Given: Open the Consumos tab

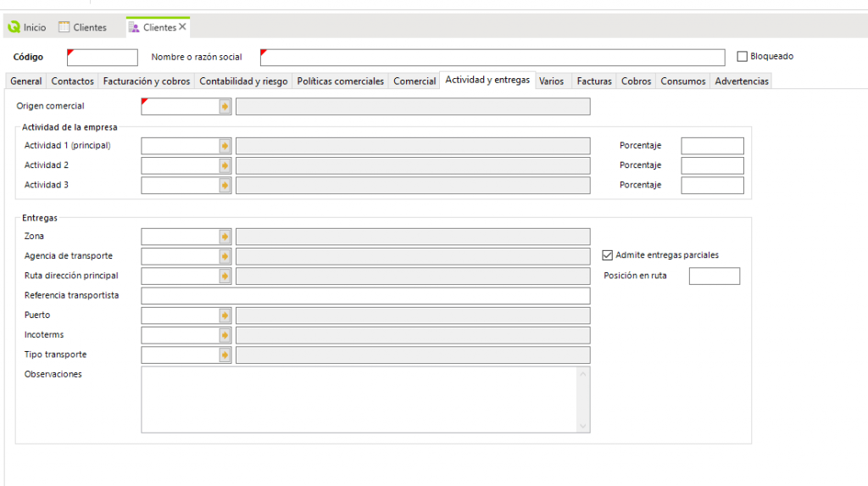Looking at the screenshot, I should coord(683,81).
